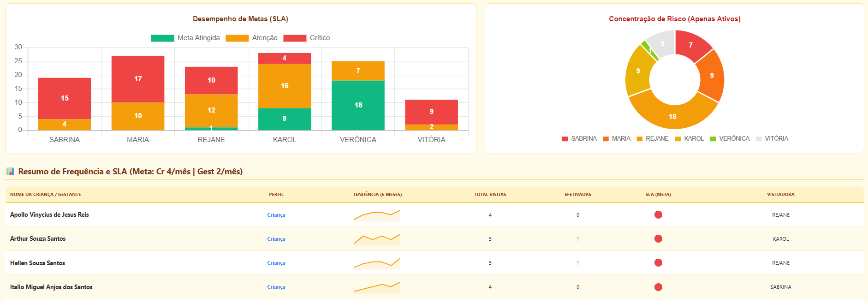
Task: Open Criança profile link for Apollo Vinycius
Action: [x=276, y=215]
